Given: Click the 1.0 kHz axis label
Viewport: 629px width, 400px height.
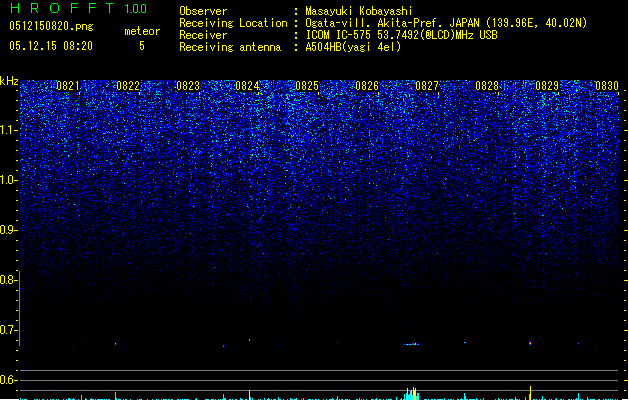Looking at the screenshot, I should [9, 180].
